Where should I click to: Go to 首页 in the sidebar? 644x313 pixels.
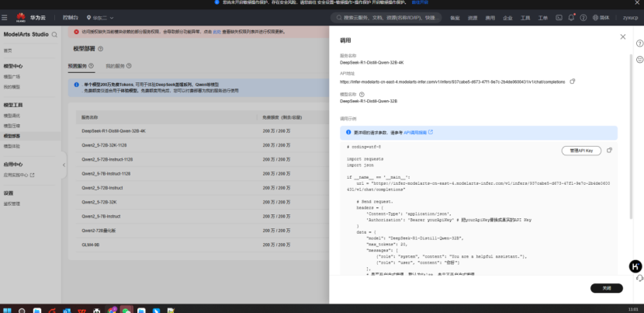[8, 50]
